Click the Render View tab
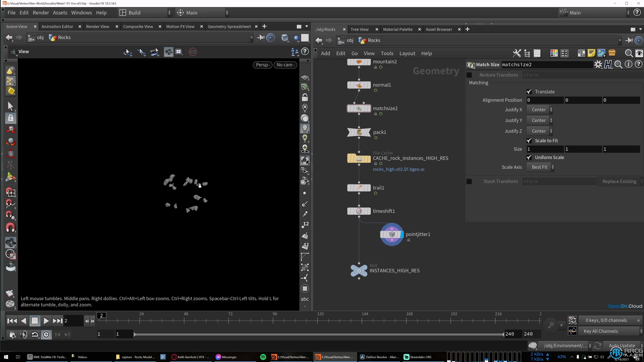The image size is (644, 362). point(97,26)
